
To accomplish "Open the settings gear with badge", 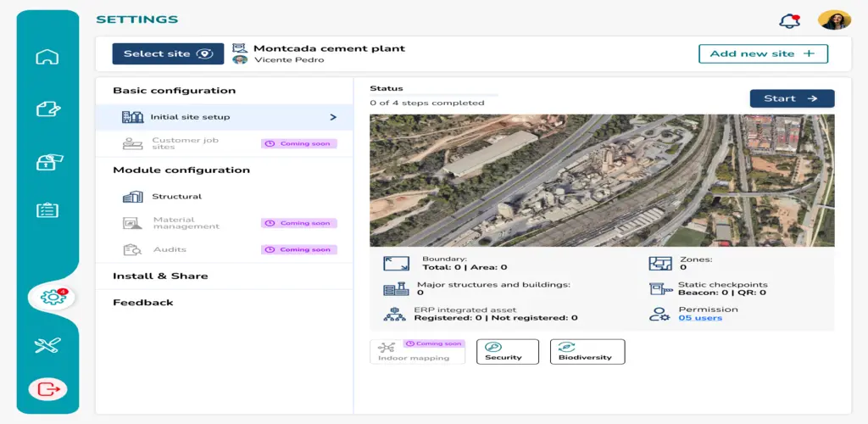I will (53, 298).
